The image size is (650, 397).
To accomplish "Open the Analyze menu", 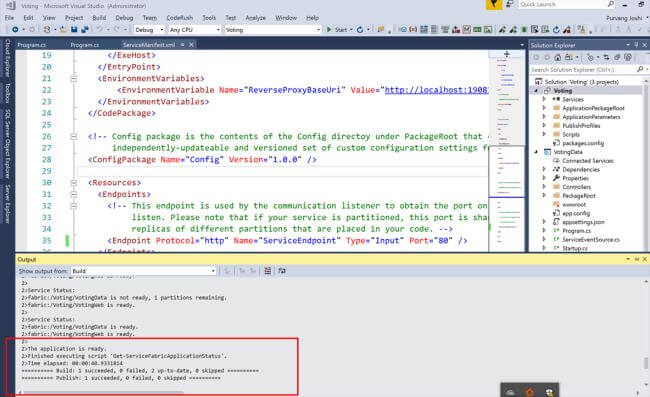I will pos(255,18).
